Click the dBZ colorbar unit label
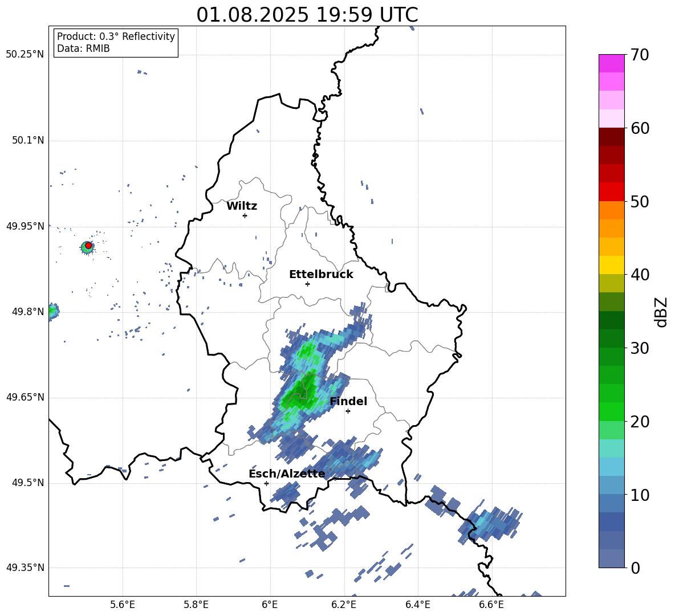The width and height of the screenshot is (675, 616). tap(662, 312)
